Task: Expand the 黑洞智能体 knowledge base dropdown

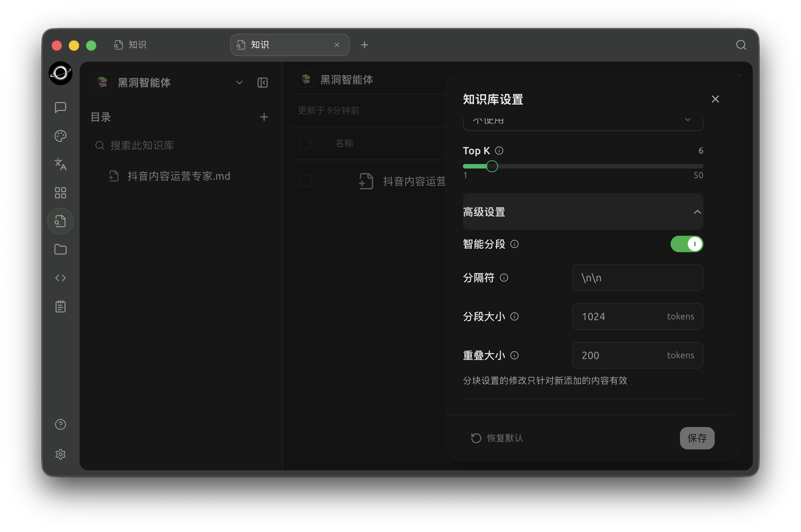Action: (x=239, y=83)
